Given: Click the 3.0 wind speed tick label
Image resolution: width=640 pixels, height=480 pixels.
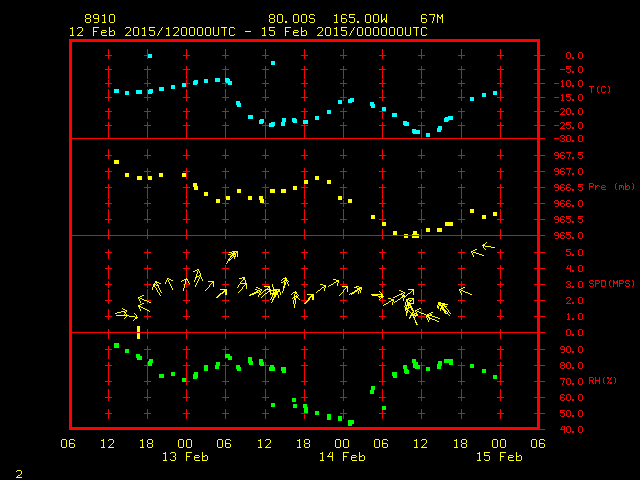Looking at the screenshot, I should point(574,285).
